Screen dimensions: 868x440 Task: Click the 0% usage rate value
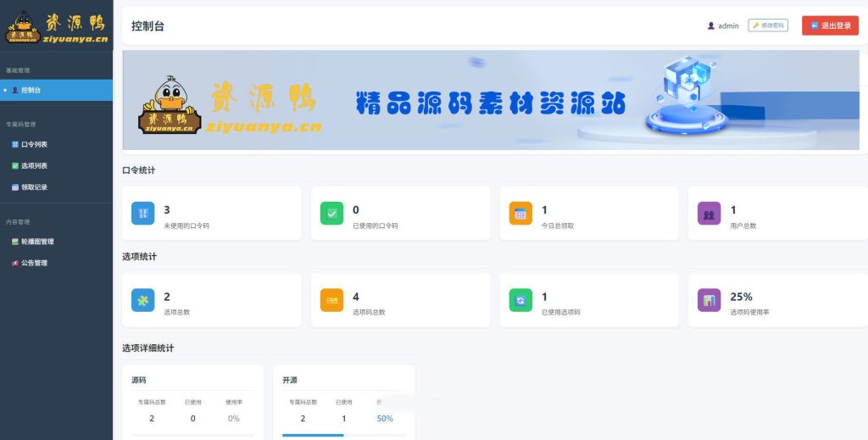pos(234,419)
